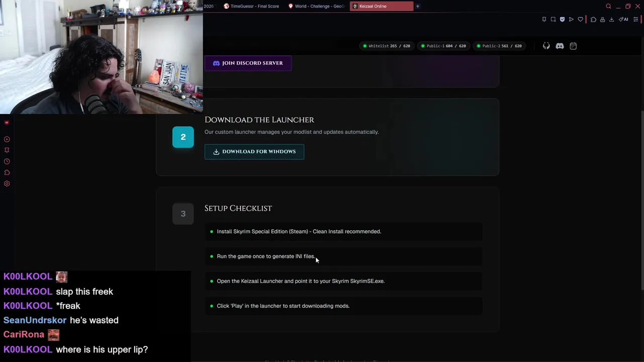Open the Discord icon in the page header

559,46
